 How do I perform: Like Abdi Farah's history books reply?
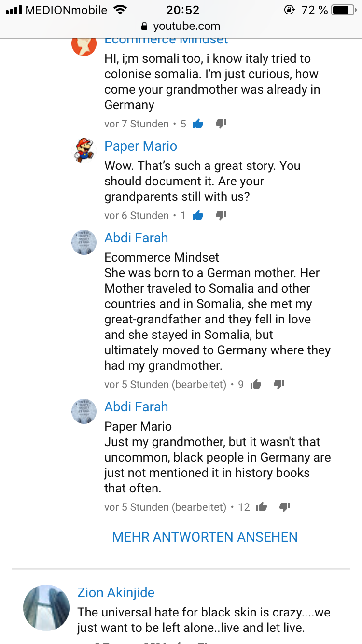(262, 507)
